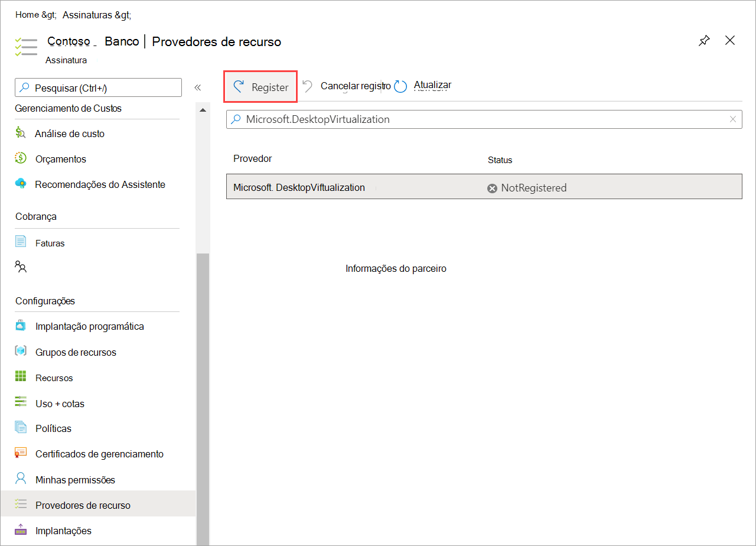
Task: Select the Microsoft. DesktopViftualization provider cell
Action: (299, 187)
